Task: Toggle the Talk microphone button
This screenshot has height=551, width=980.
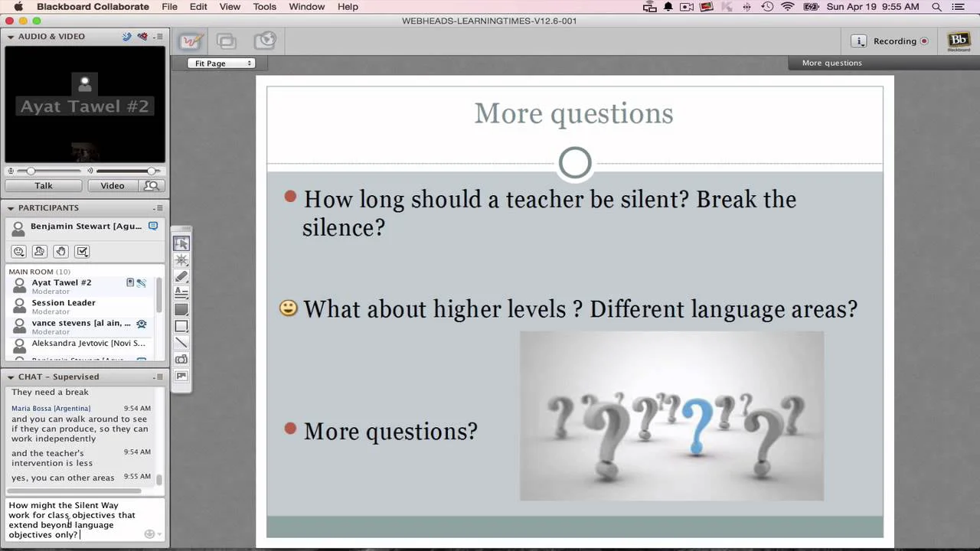Action: click(43, 186)
